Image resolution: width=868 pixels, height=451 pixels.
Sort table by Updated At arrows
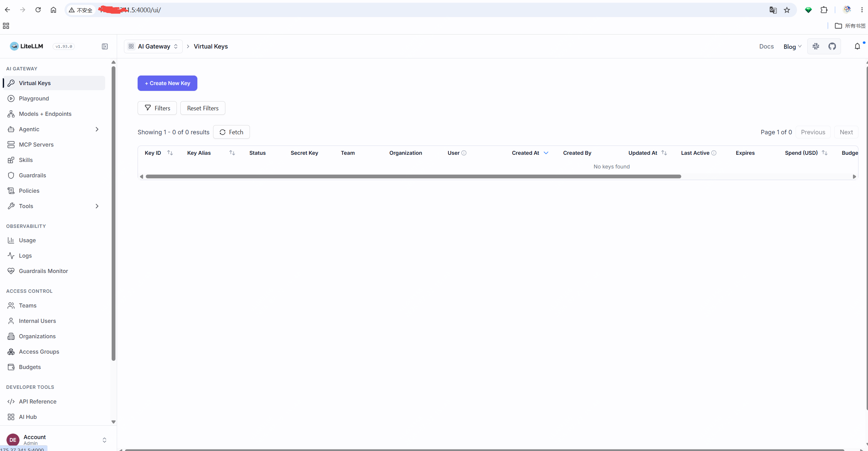tap(664, 153)
